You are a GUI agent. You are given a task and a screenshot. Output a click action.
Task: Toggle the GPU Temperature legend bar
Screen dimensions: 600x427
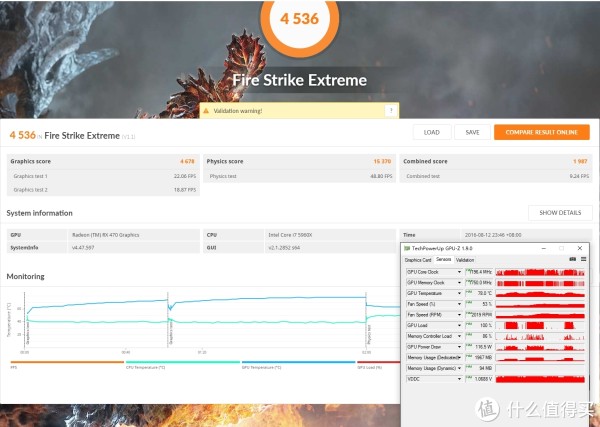pos(298,362)
